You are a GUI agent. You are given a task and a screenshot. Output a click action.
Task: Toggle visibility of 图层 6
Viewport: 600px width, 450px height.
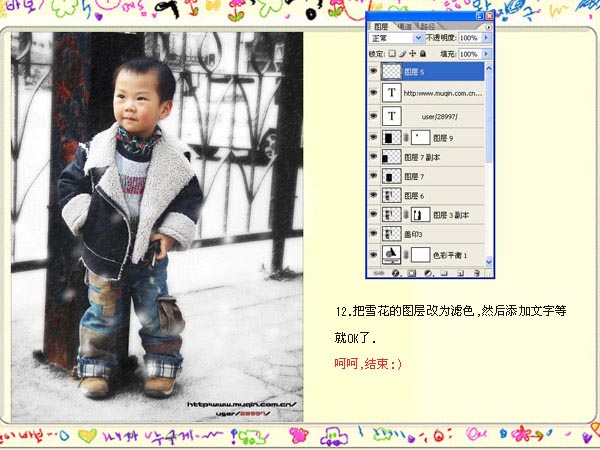point(374,195)
